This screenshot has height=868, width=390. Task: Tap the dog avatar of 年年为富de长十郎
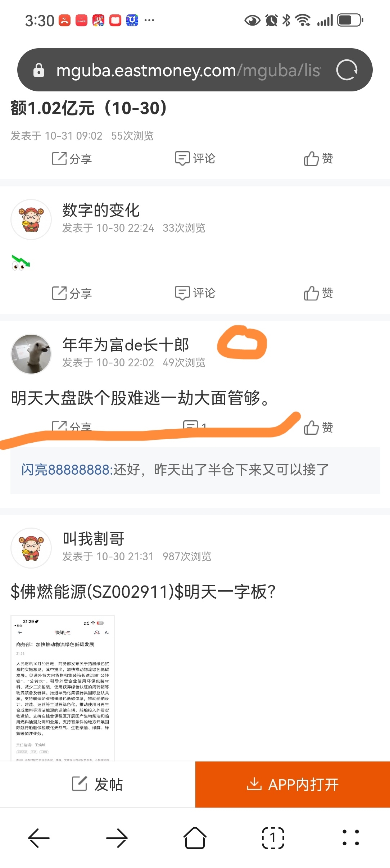coord(31,354)
